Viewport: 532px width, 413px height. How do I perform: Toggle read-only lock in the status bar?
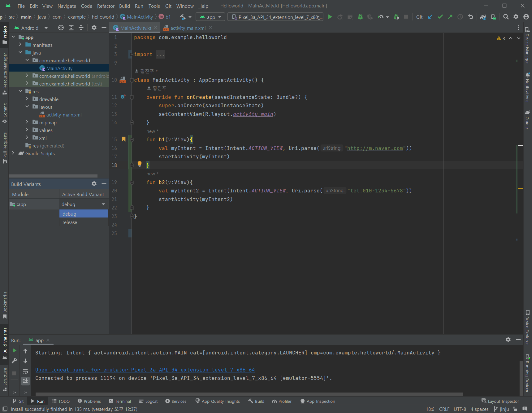click(515, 409)
